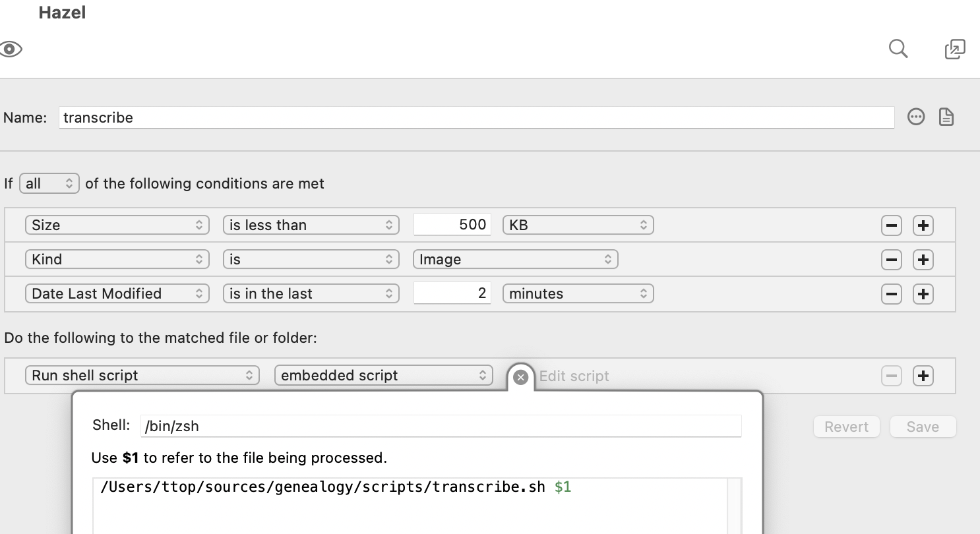Click the detach window icon at top right
The height and width of the screenshot is (534, 980).
955,49
